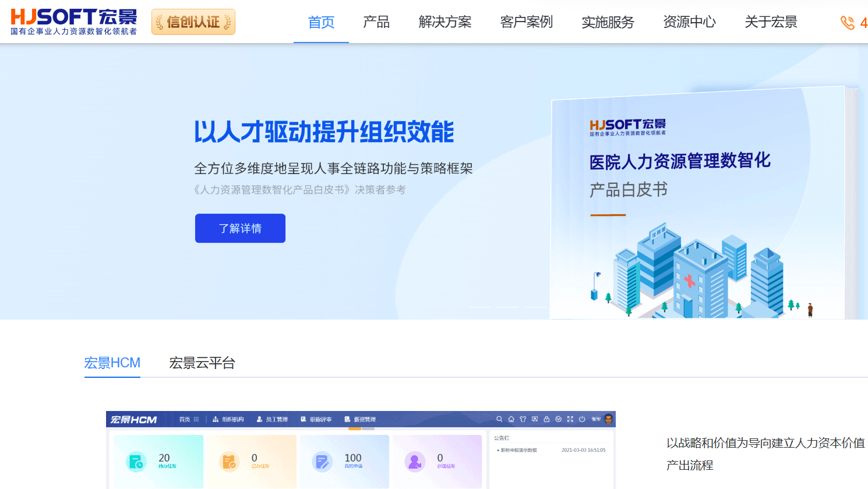Viewport: 868px width, 489px height.
Task: Click the 张军 user name in the HCM toolbar
Action: coord(596,419)
